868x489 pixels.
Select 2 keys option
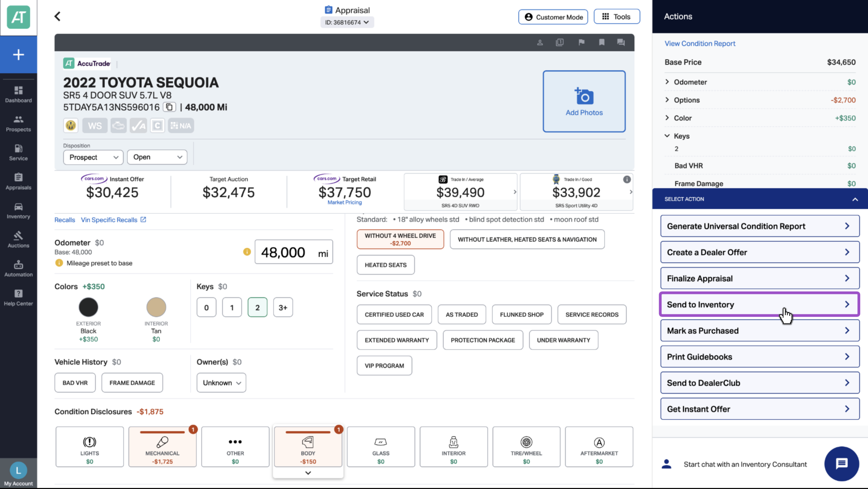(257, 307)
